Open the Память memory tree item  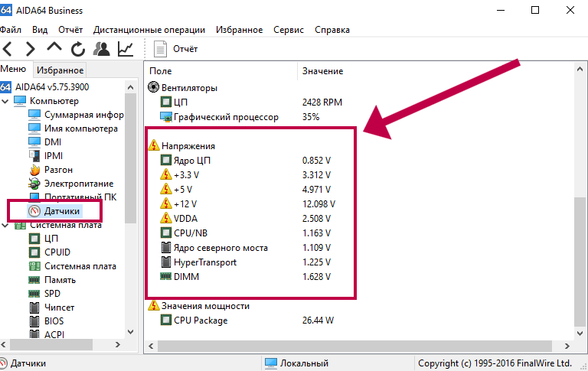(52, 280)
